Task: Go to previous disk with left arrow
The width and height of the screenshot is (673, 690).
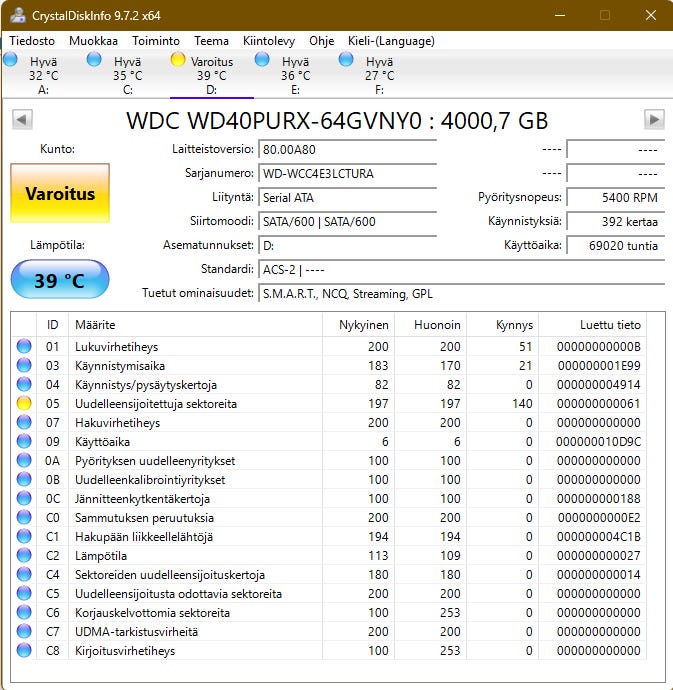Action: point(22,119)
